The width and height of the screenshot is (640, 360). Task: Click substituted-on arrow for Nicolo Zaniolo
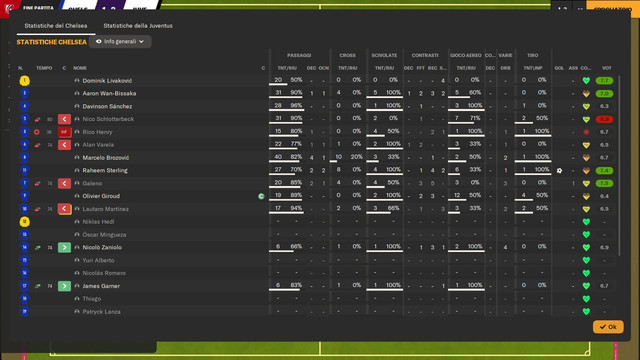pyautogui.click(x=64, y=247)
